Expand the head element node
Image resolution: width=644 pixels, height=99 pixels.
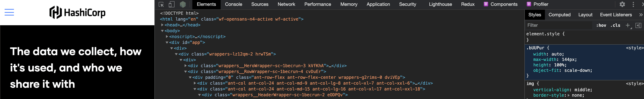[x=162, y=25]
